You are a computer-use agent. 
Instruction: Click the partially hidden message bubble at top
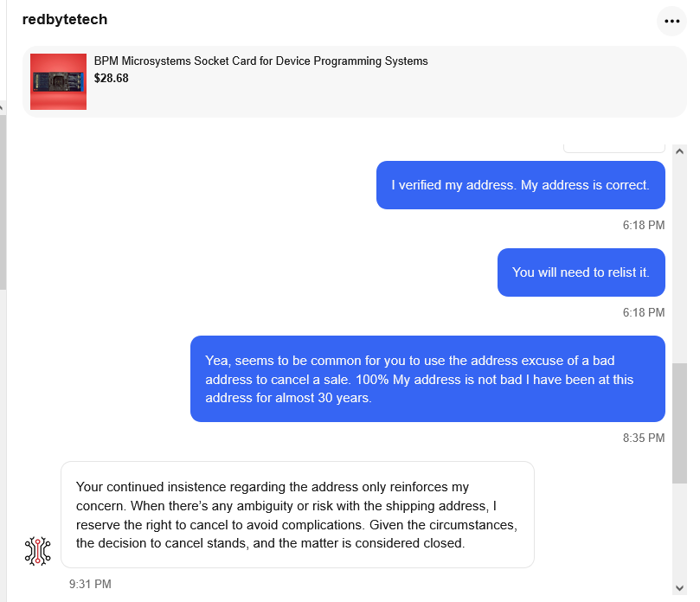[614, 148]
